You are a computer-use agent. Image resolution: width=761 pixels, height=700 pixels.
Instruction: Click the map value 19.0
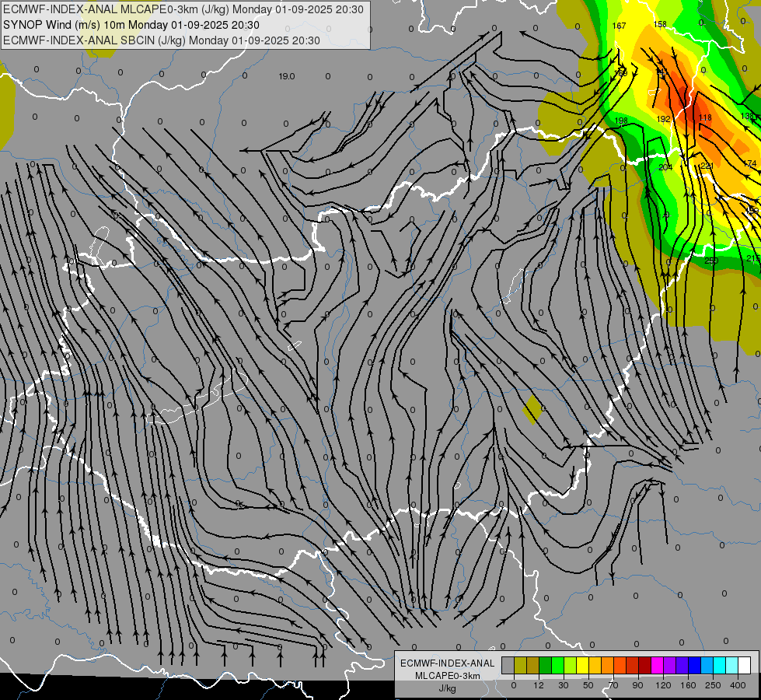point(287,76)
